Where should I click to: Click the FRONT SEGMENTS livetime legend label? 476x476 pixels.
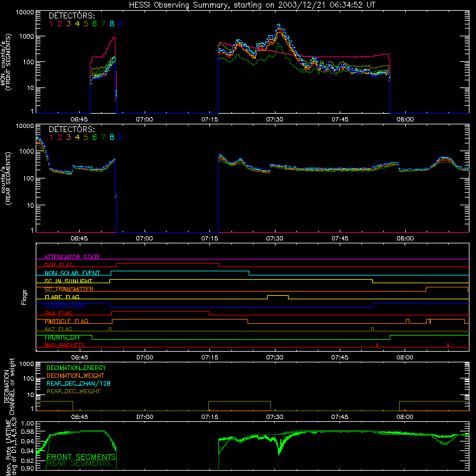(81, 457)
